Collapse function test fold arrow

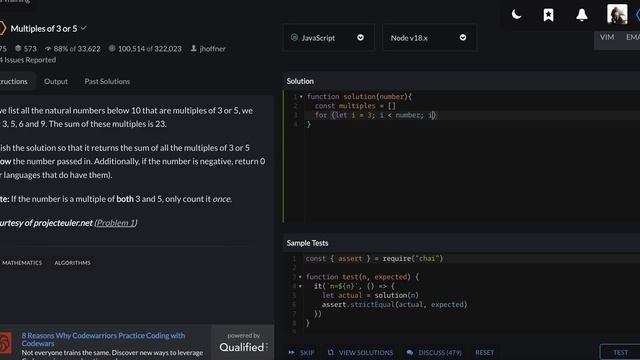coord(300,277)
